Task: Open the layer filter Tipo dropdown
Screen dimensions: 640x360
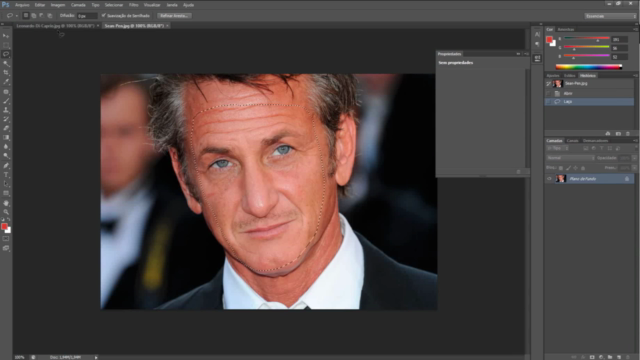Action: coord(558,148)
